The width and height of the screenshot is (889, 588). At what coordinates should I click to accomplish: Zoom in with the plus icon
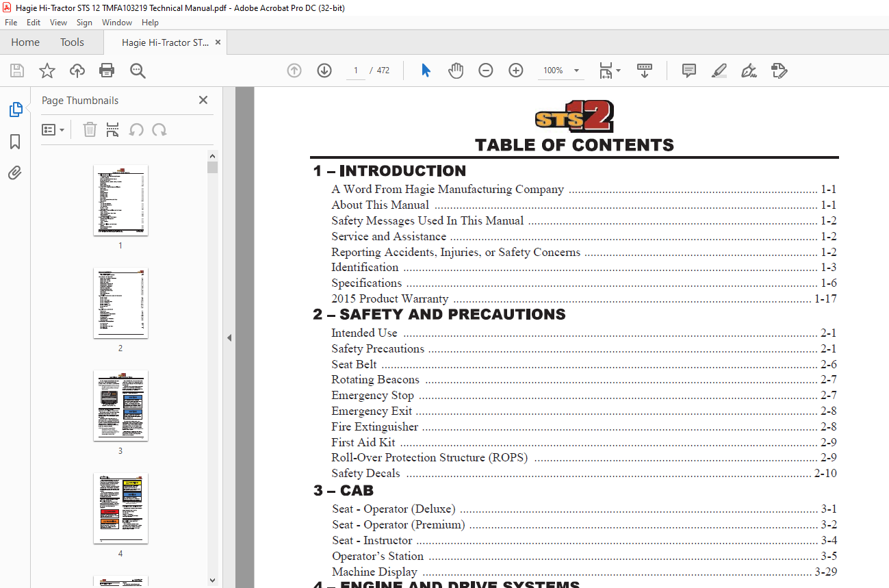click(x=516, y=71)
